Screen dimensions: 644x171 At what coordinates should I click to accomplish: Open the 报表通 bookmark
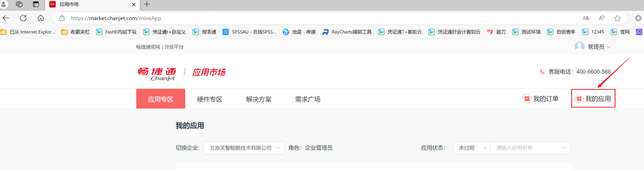tap(204, 32)
